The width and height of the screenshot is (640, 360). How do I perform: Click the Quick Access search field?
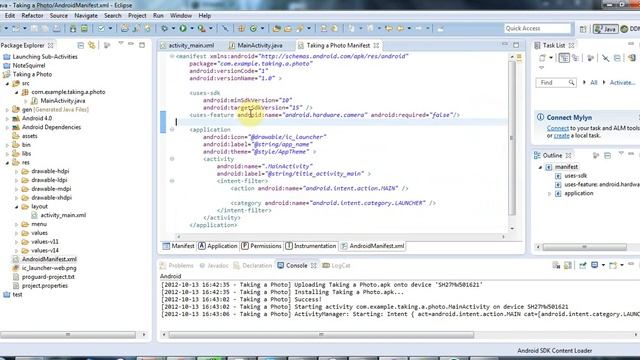pos(537,28)
